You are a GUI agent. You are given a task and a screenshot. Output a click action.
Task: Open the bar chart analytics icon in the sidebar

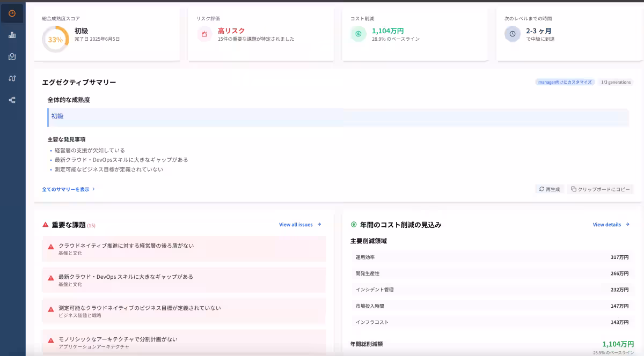point(12,35)
